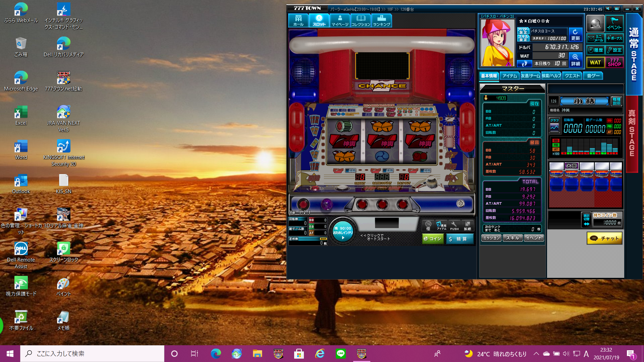Image resolution: width=644 pixels, height=362 pixels.
Task: Click the coin slot on slot panel
Action: [x=461, y=203]
